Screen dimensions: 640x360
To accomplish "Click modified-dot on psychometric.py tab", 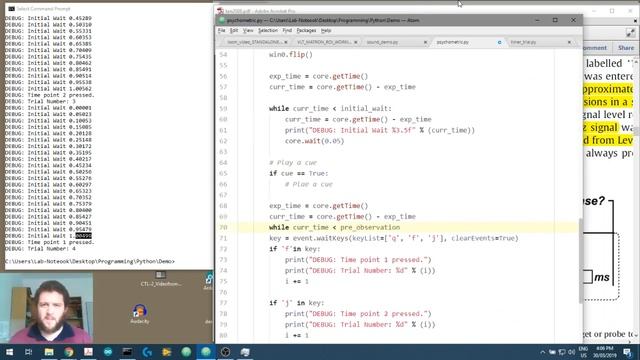I will point(499,42).
